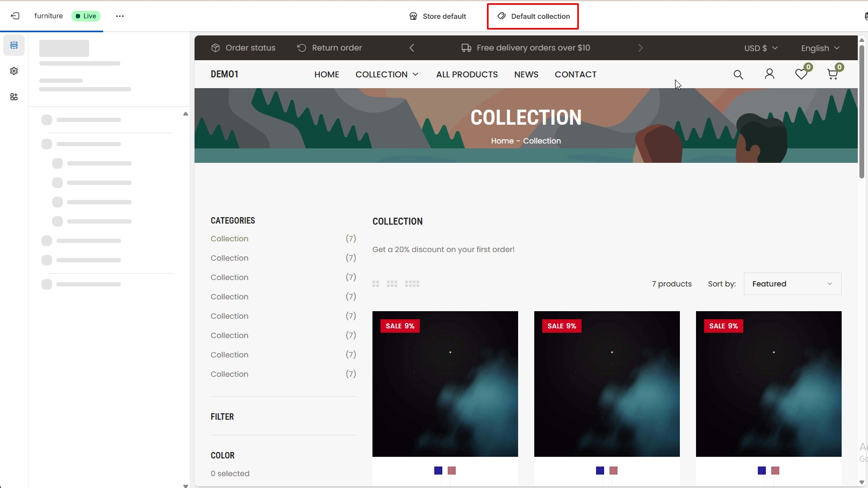Expand the USD $ currency selector
Image resolution: width=868 pixels, height=488 pixels.
(x=761, y=48)
